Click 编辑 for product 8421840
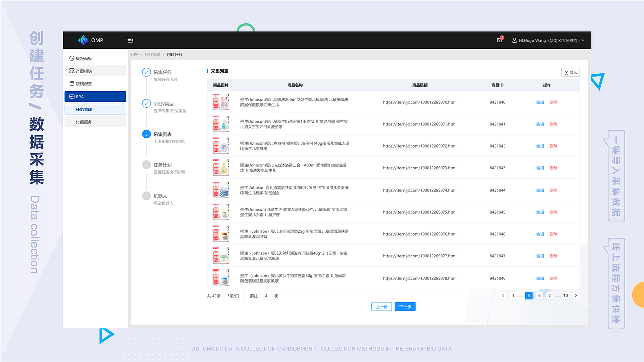Image resolution: width=644 pixels, height=362 pixels. (x=540, y=102)
